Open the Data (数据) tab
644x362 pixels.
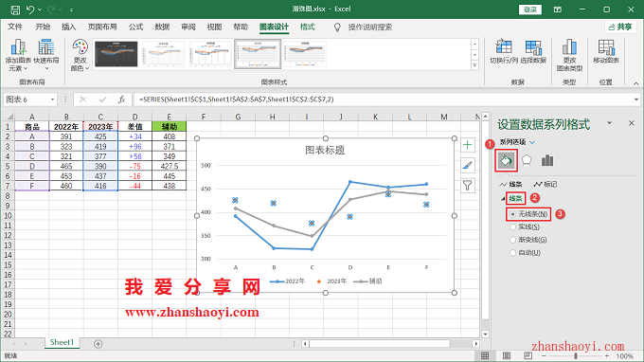tap(162, 27)
